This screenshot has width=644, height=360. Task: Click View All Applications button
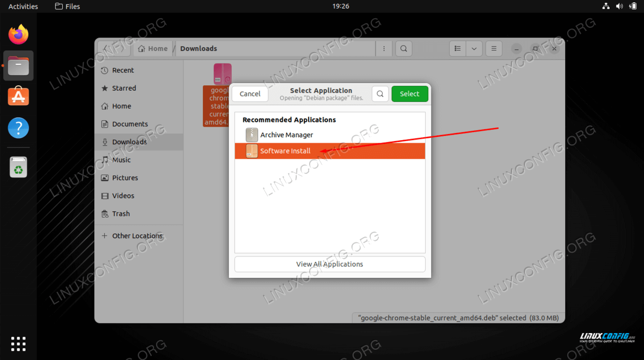click(330, 264)
